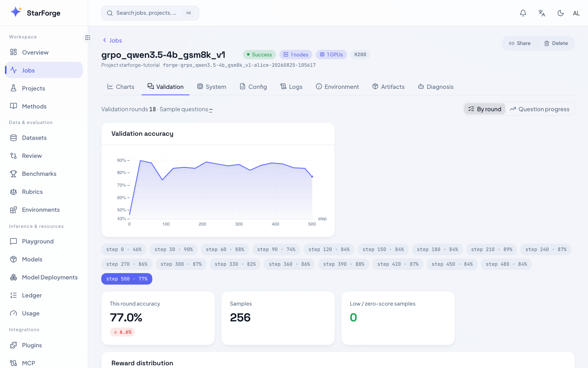Switch to the Environment tab
588x368 pixels.
(x=337, y=87)
